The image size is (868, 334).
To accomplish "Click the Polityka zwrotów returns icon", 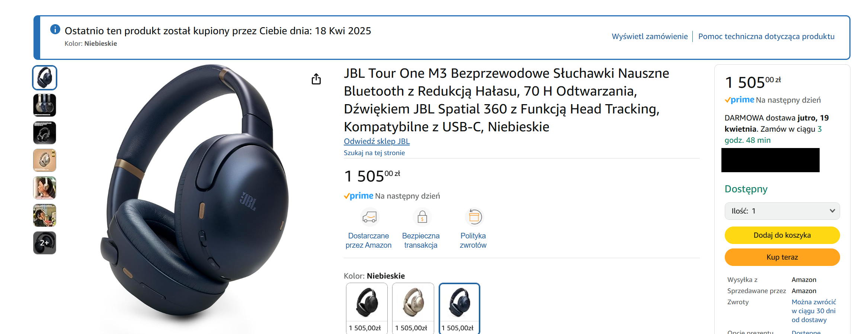I will click(x=474, y=217).
